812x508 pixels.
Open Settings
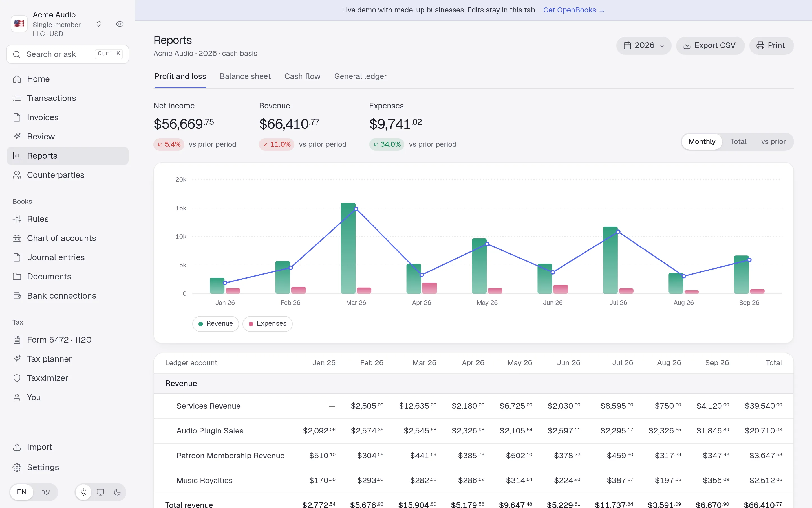click(67, 467)
